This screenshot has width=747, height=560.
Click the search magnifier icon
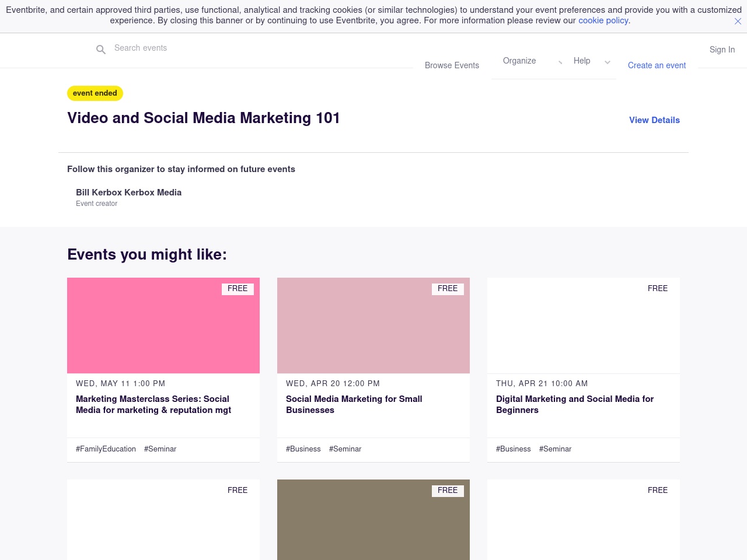(x=101, y=50)
